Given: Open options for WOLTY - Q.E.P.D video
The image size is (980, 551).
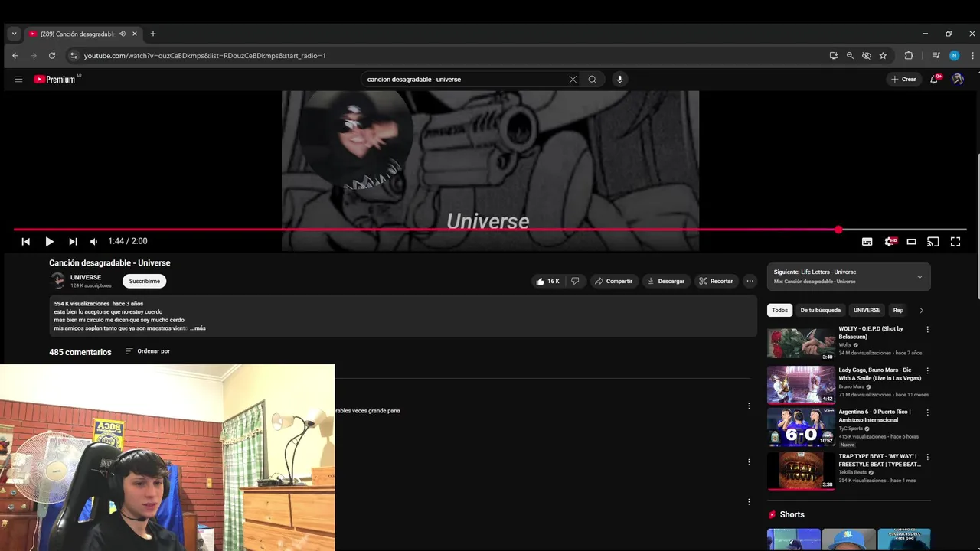Looking at the screenshot, I should point(927,330).
